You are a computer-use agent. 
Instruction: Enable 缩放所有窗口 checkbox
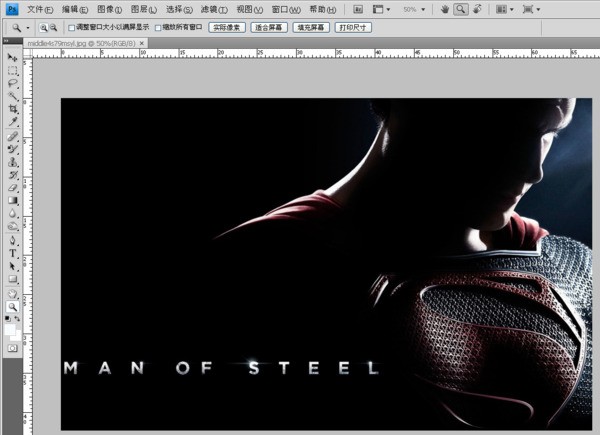[x=158, y=28]
